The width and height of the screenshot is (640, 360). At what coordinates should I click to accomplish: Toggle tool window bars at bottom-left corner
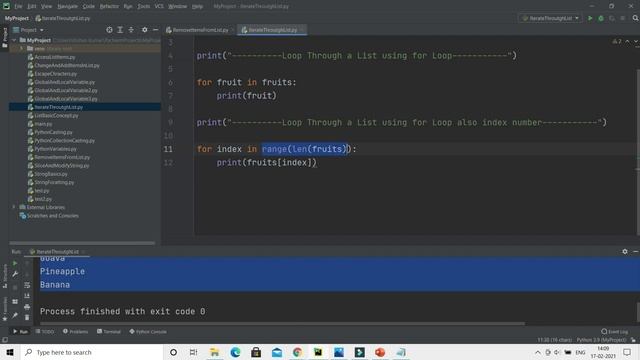[x=5, y=340]
